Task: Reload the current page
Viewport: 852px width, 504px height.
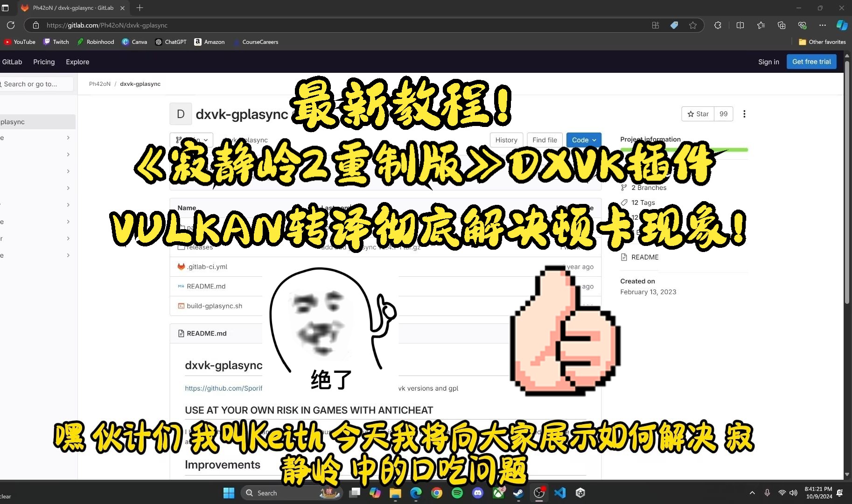Action: 11,25
